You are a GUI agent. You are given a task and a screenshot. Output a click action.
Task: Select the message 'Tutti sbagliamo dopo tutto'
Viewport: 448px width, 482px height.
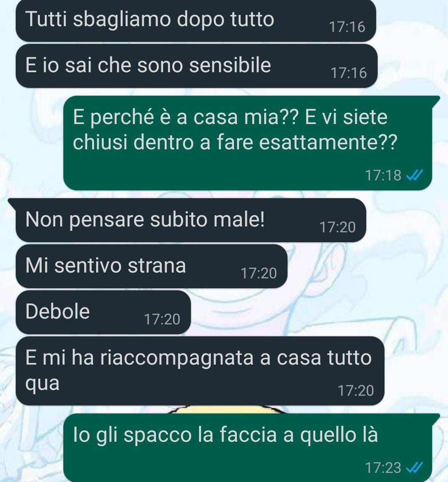click(196, 21)
